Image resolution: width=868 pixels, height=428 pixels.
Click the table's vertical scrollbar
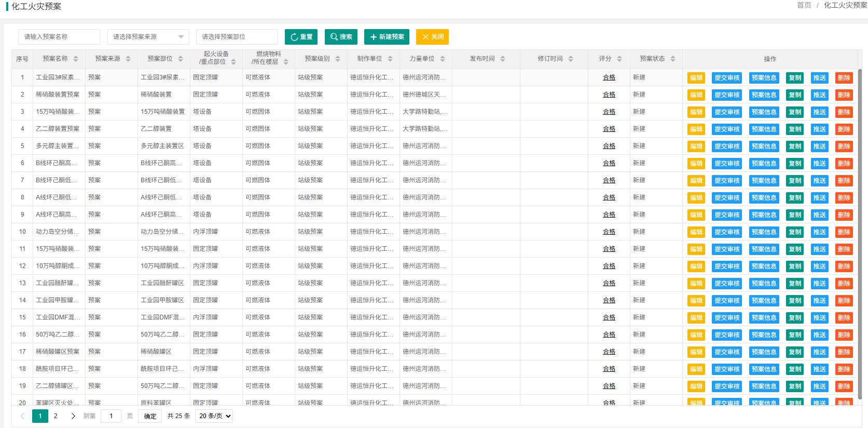coord(859,234)
